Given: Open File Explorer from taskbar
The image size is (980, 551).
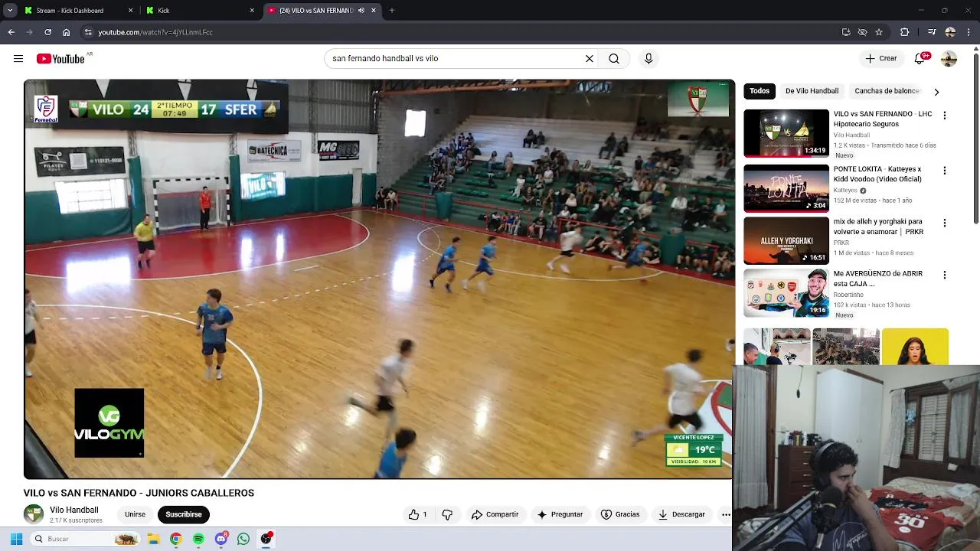Looking at the screenshot, I should coord(153,539).
